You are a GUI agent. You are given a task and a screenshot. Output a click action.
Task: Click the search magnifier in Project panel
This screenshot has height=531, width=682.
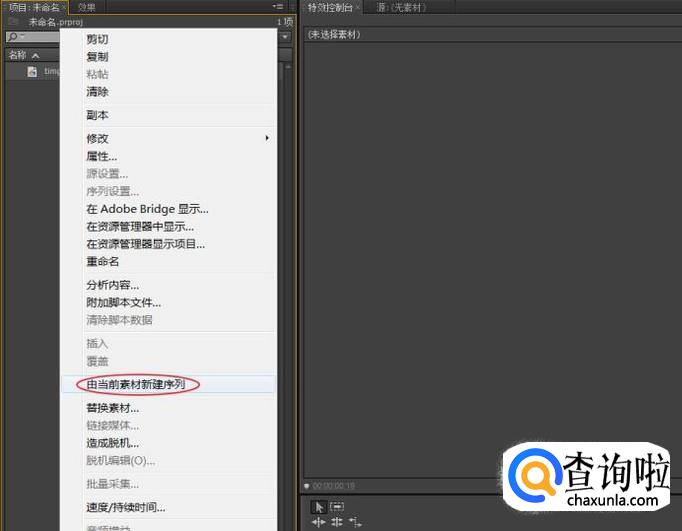click(x=13, y=37)
